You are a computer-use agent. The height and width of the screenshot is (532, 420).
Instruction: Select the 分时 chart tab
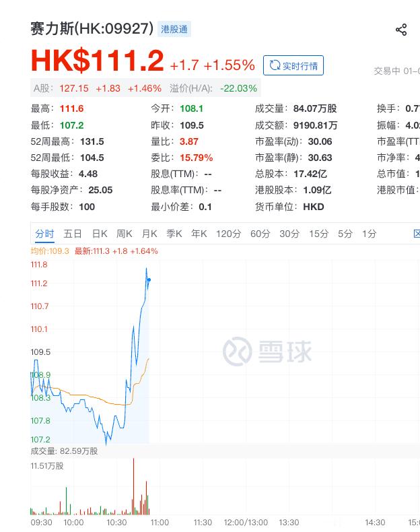(x=44, y=234)
